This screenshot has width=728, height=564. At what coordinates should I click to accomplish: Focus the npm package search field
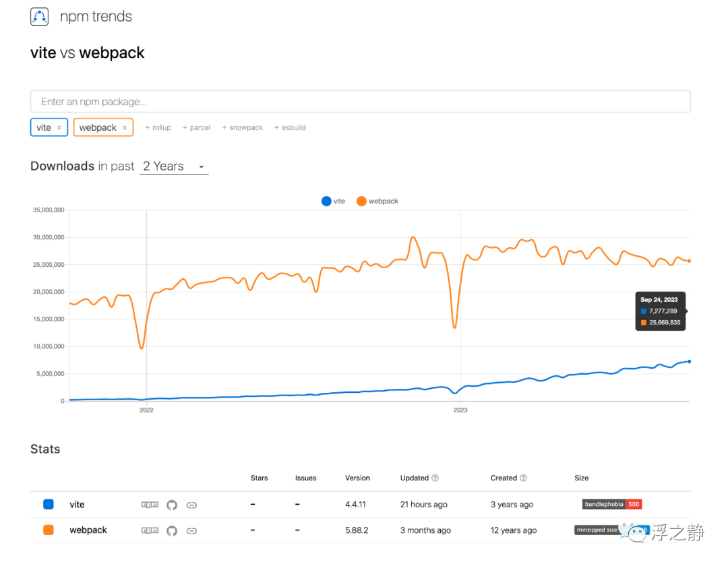pyautogui.click(x=360, y=102)
